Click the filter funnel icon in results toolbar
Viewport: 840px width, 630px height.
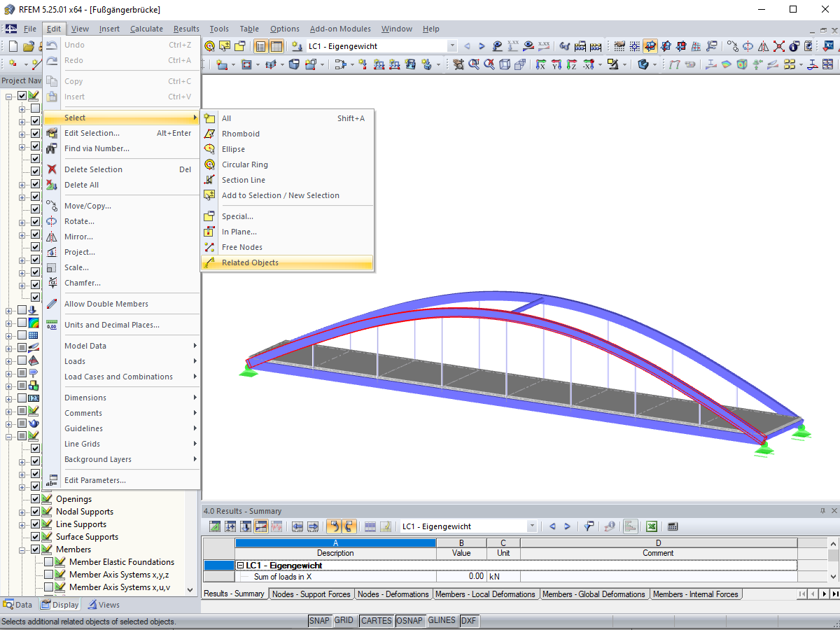click(x=587, y=526)
